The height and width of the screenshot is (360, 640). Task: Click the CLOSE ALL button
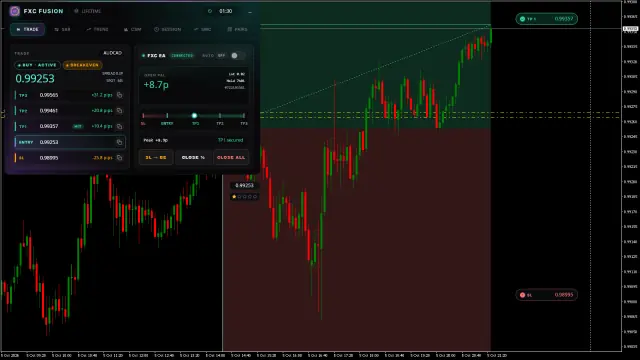coord(231,158)
